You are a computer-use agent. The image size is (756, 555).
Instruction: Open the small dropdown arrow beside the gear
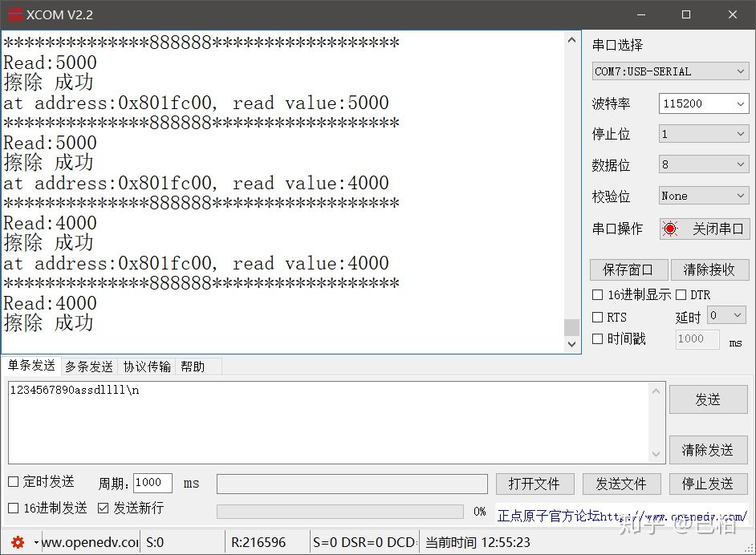pos(36,542)
